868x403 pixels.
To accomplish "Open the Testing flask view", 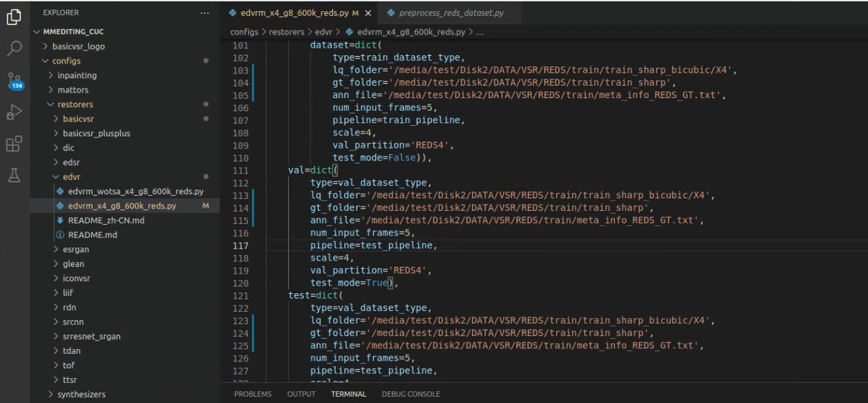I will (x=15, y=175).
